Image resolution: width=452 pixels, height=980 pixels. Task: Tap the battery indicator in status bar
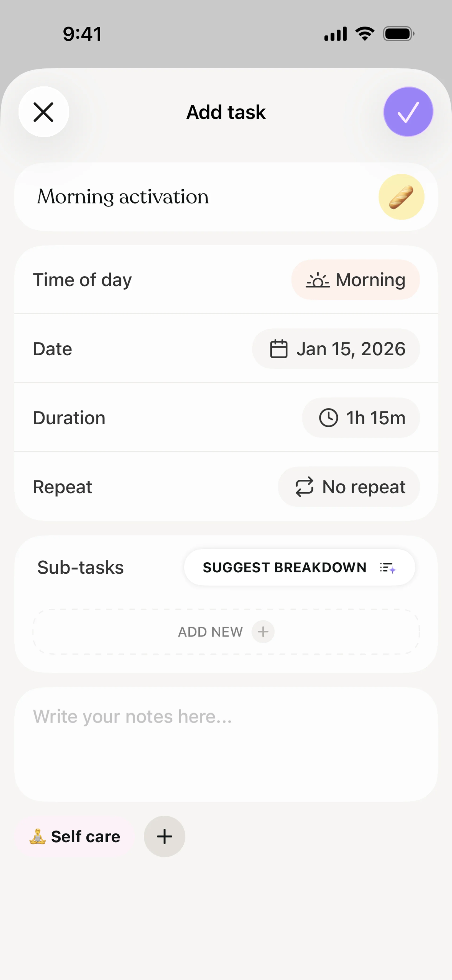(398, 34)
